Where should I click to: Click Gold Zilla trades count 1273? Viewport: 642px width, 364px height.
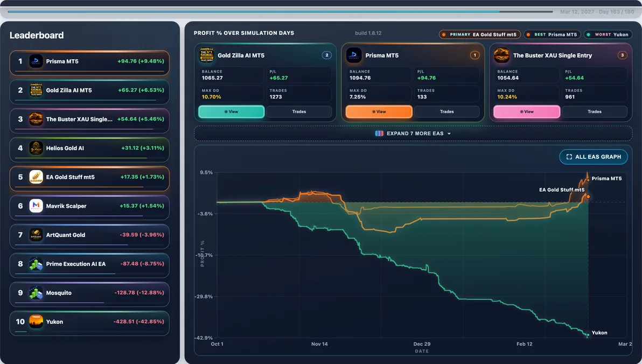click(x=276, y=97)
